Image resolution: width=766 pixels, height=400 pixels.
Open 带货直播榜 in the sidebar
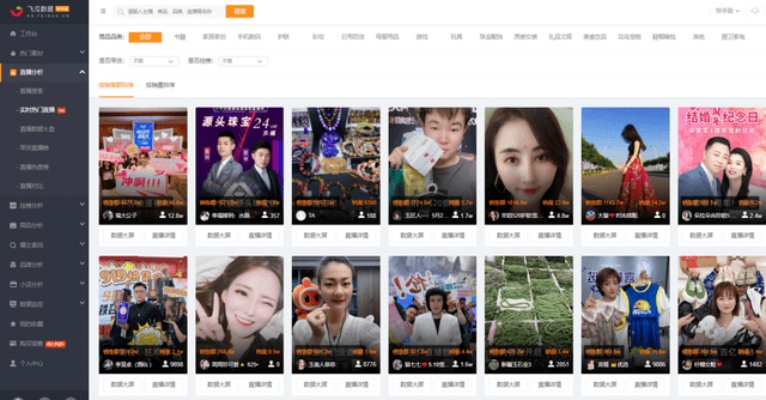click(34, 147)
